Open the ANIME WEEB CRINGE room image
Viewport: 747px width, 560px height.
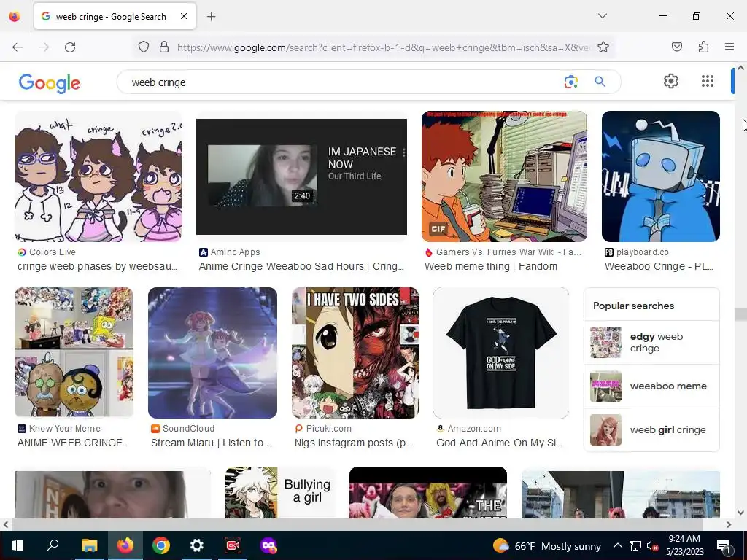74,352
